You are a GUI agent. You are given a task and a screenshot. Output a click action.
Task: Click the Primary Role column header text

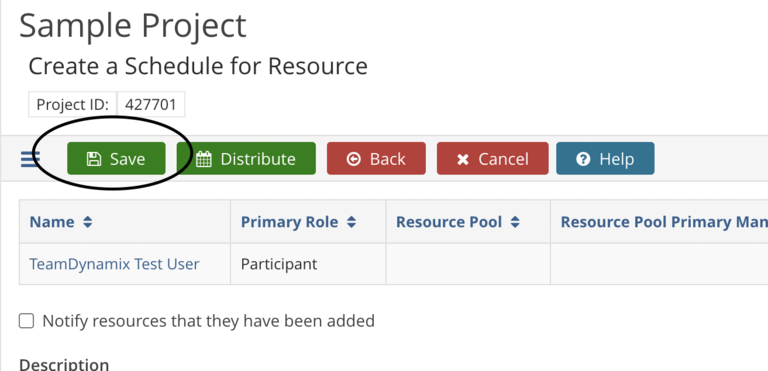click(289, 222)
